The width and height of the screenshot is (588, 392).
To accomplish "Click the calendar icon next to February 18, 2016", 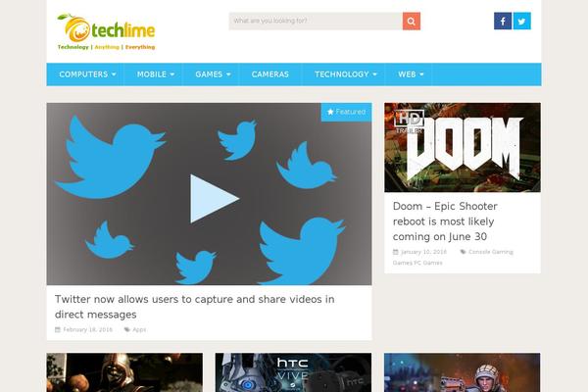I will pos(58,329).
